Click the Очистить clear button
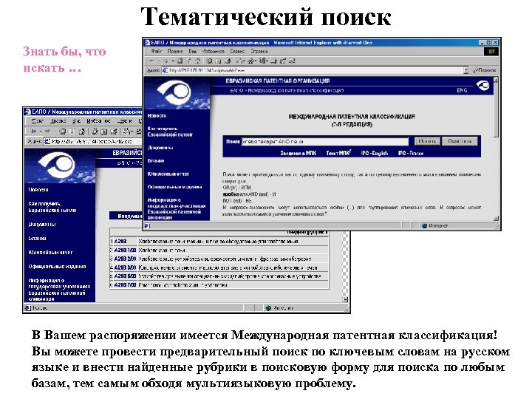Image resolution: width=532 pixels, height=399 pixels. 460,141
